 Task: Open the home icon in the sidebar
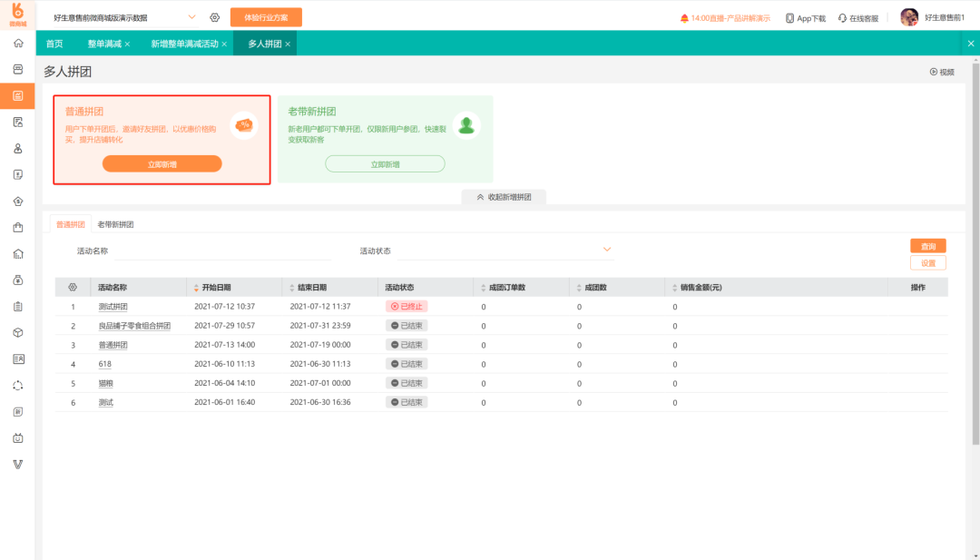(18, 44)
